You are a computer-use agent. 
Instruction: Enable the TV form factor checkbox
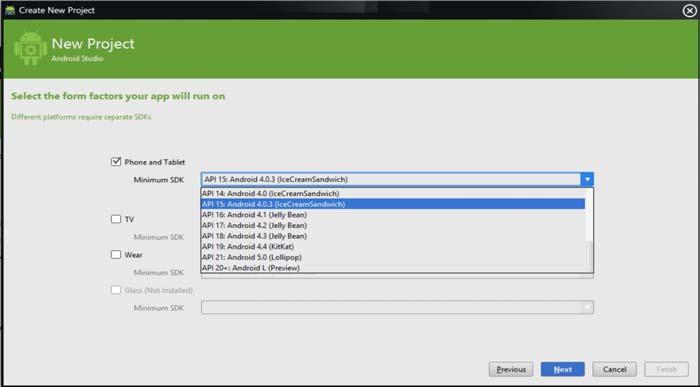[x=116, y=219]
